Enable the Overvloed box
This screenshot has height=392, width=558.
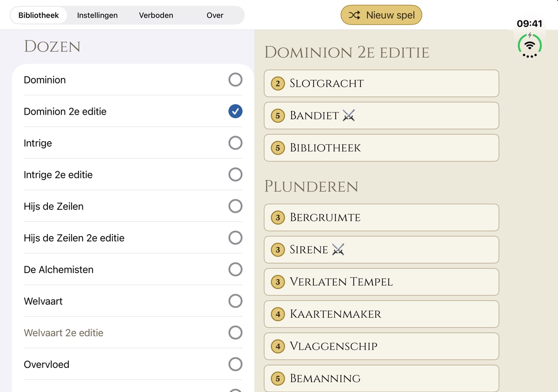click(235, 364)
